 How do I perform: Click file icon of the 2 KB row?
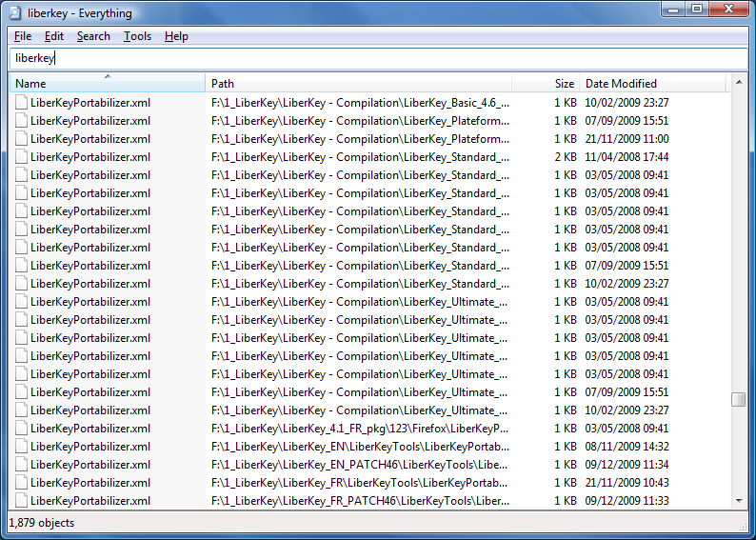coord(21,157)
